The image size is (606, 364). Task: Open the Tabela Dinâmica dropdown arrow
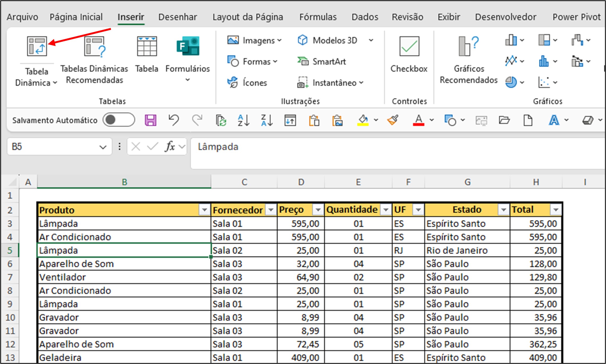55,83
